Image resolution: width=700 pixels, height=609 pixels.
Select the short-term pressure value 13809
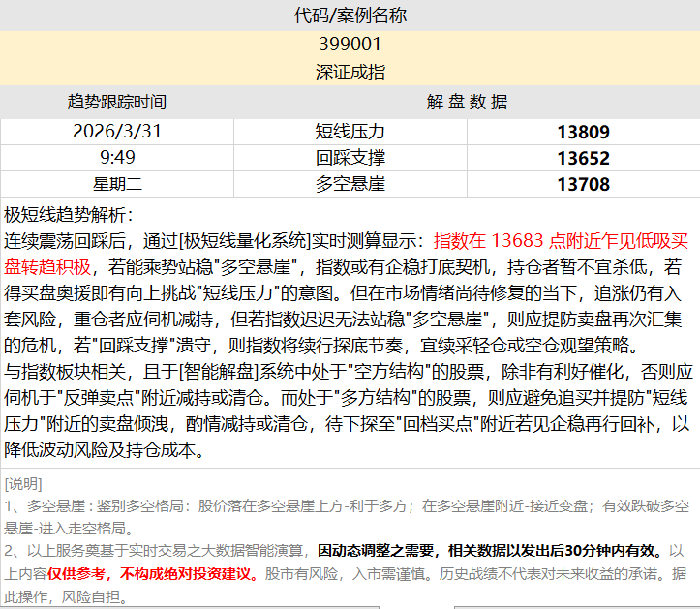pos(583,132)
